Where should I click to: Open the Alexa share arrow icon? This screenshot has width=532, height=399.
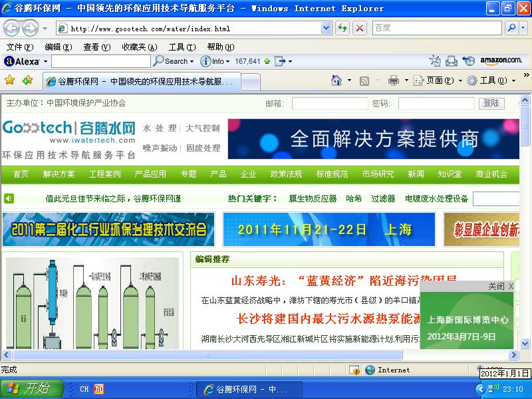tap(280, 61)
